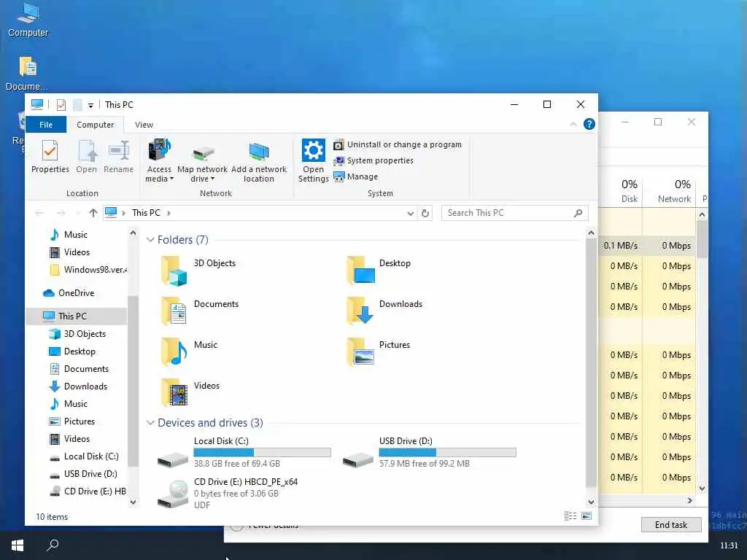The height and width of the screenshot is (560, 747).
Task: Collapse the ribbon with the chevron
Action: (x=573, y=124)
